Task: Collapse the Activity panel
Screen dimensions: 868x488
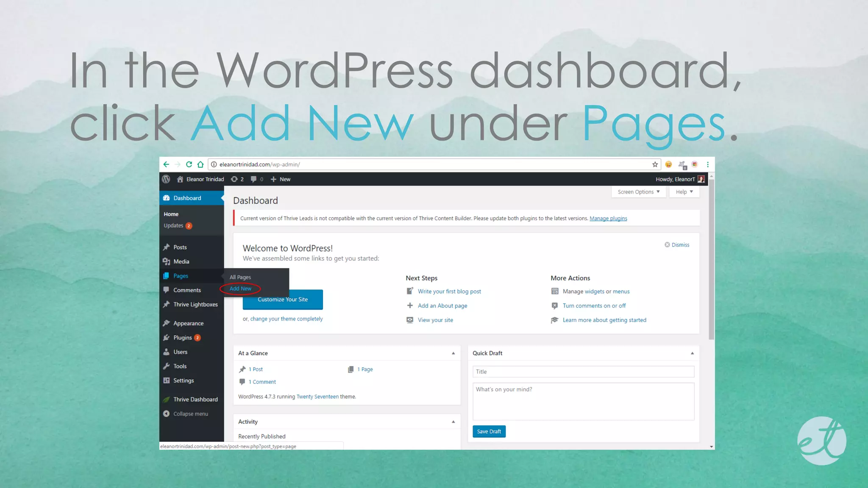Action: (x=453, y=422)
